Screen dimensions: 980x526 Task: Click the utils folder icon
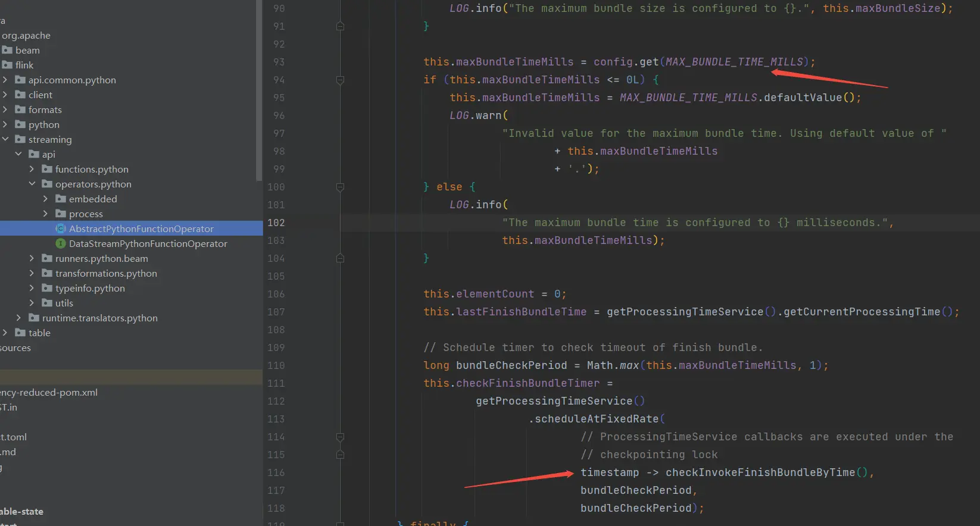pos(47,303)
